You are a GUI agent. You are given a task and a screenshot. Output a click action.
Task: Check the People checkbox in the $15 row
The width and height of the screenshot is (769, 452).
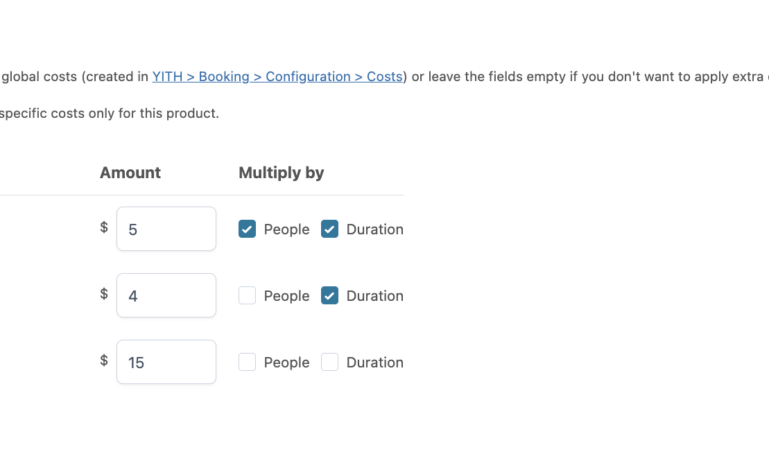click(247, 362)
